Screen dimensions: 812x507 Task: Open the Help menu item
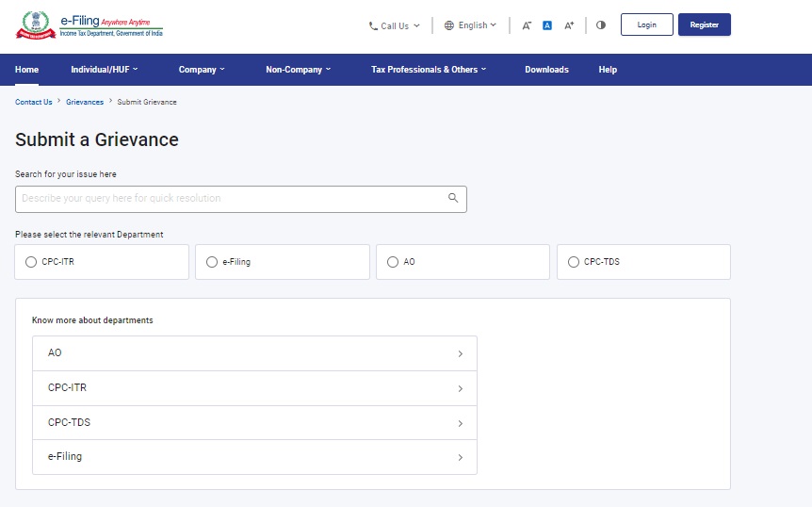click(x=608, y=70)
